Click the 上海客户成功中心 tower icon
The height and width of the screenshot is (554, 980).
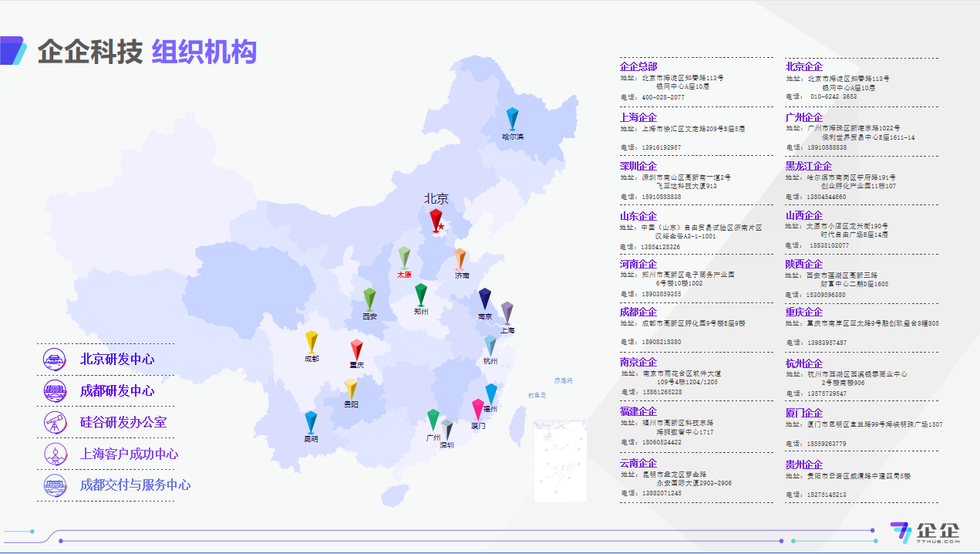coord(53,454)
